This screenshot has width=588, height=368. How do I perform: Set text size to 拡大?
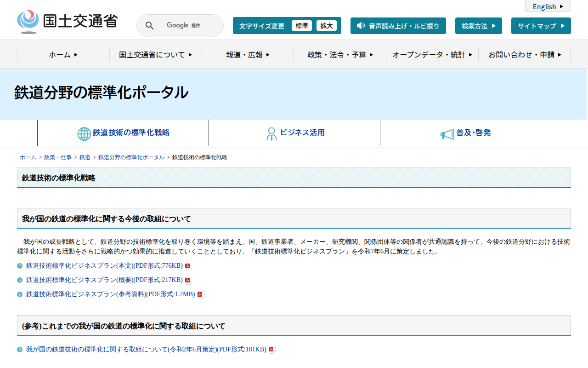[327, 26]
